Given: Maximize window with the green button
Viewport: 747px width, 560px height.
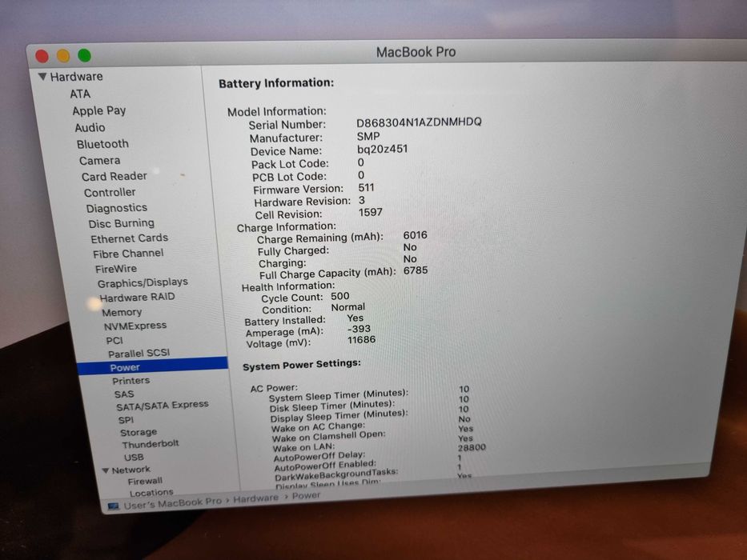Looking at the screenshot, I should [84, 55].
